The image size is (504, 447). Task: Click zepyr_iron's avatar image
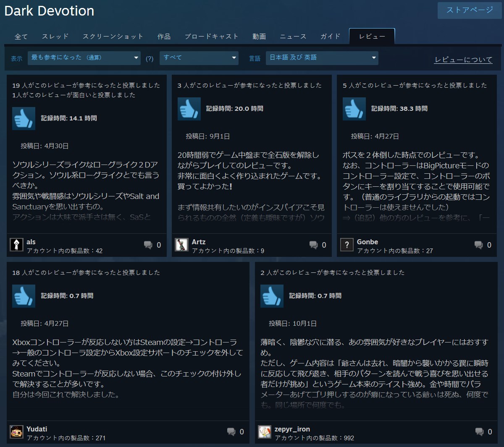pyautogui.click(x=265, y=432)
